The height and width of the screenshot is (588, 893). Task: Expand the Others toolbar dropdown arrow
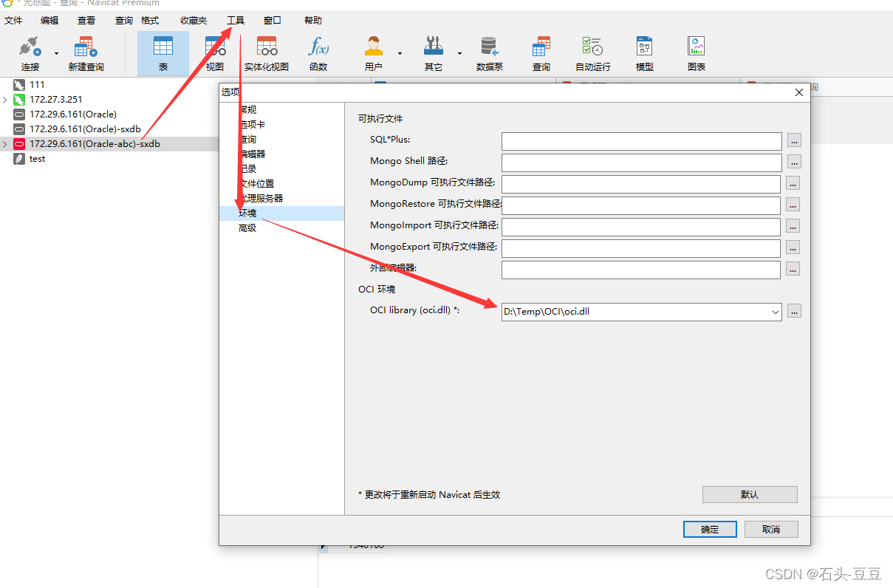(x=459, y=53)
